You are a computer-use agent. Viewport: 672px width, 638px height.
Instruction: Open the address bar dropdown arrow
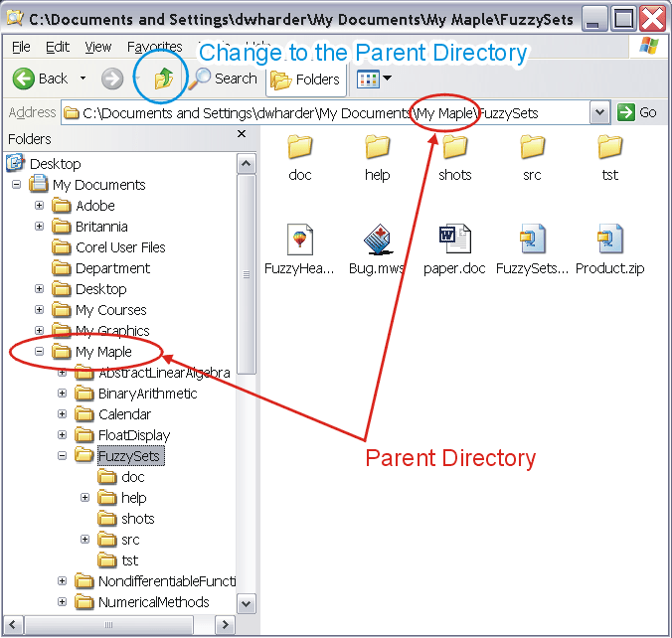tap(599, 112)
